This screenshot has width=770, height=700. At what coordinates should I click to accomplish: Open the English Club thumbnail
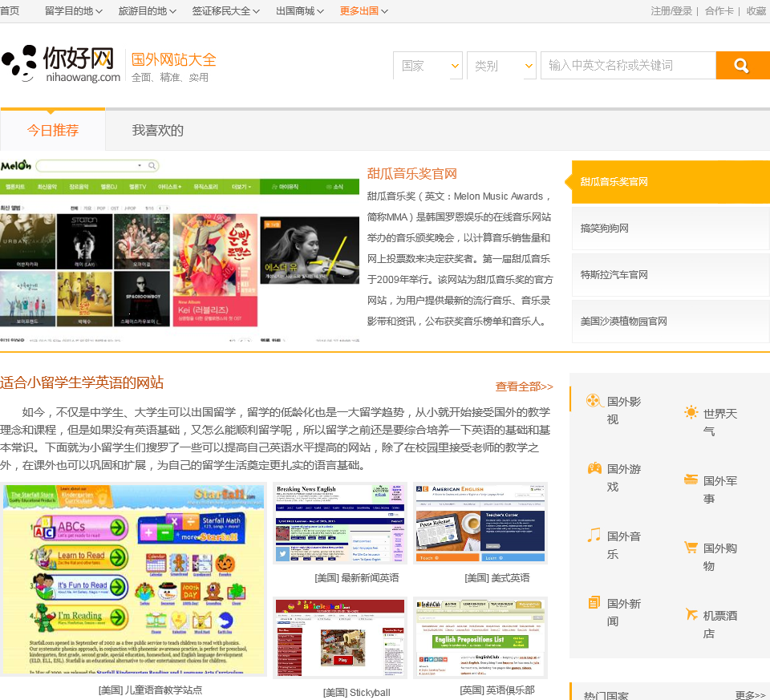(x=480, y=637)
